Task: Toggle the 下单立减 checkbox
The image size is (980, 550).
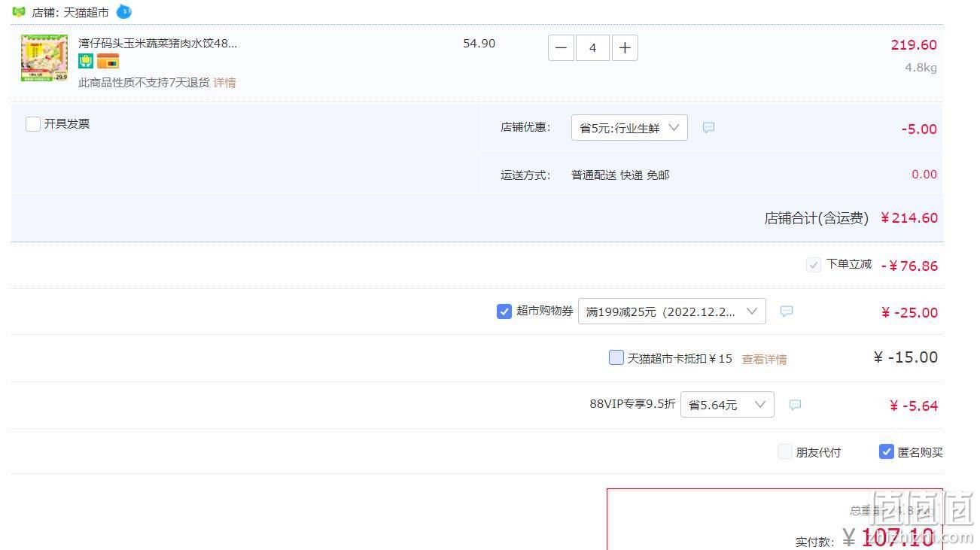Action: [814, 265]
